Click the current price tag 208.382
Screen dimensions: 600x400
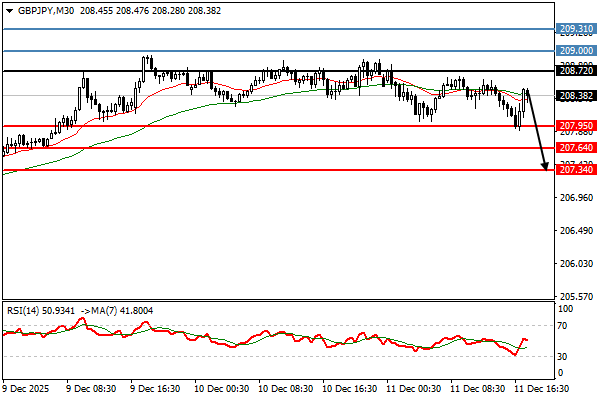(x=575, y=95)
